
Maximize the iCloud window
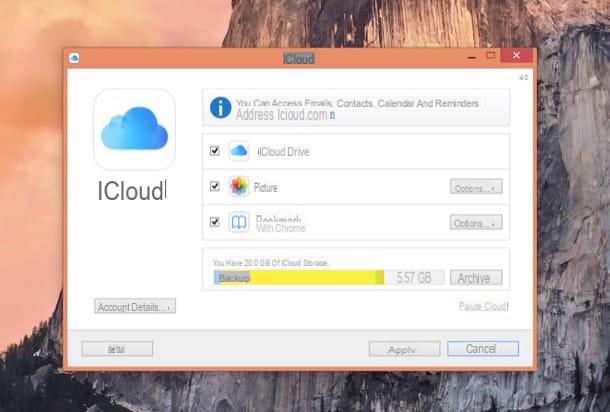[491, 56]
